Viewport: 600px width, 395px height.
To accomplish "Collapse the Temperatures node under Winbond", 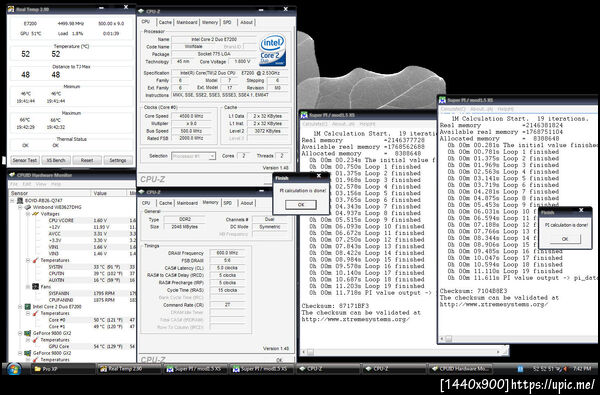I will [28, 260].
